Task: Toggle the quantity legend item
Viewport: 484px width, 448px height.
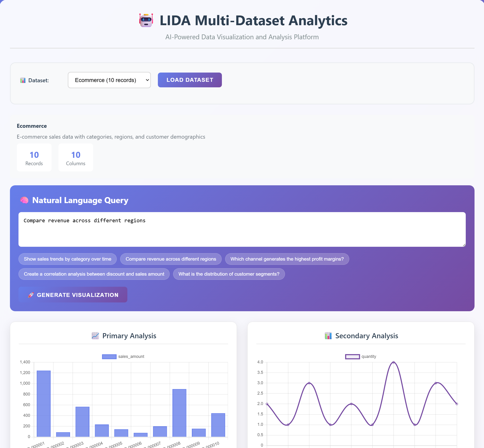Action: (361, 356)
